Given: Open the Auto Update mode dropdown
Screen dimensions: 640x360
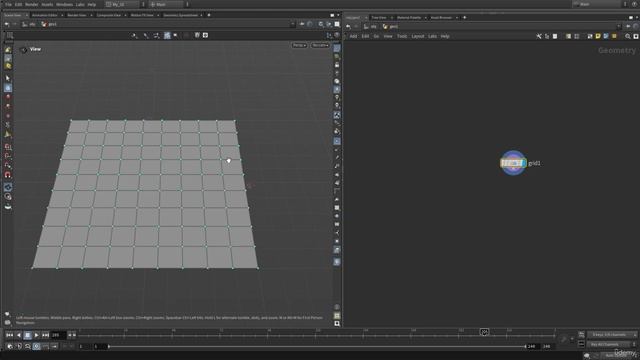Looking at the screenshot, I should tap(616, 356).
